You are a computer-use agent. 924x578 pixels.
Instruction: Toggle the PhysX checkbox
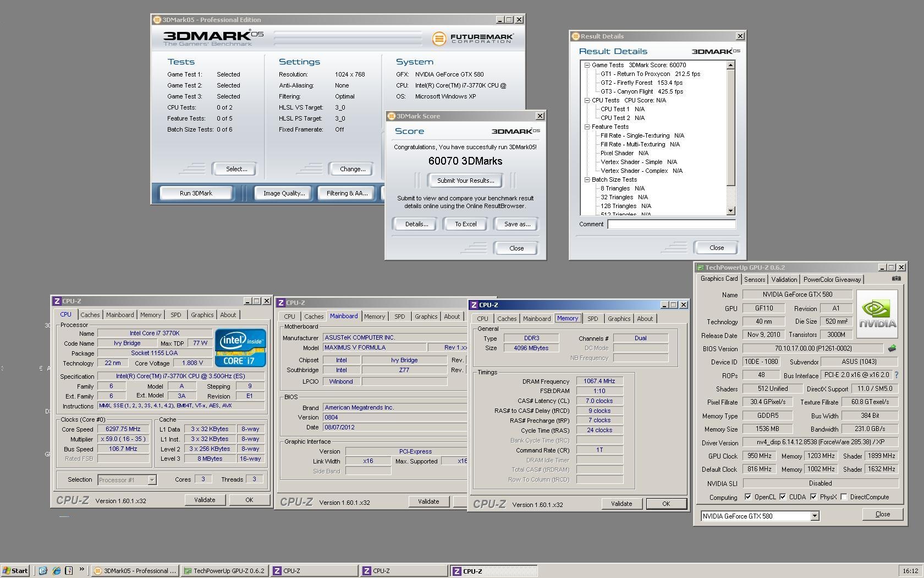(x=813, y=497)
